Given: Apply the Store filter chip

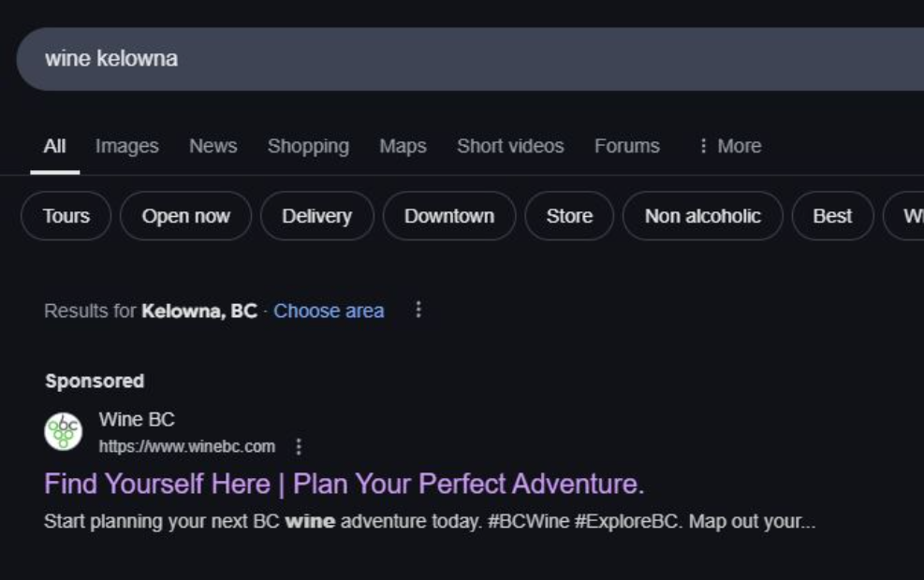Looking at the screenshot, I should [x=569, y=216].
